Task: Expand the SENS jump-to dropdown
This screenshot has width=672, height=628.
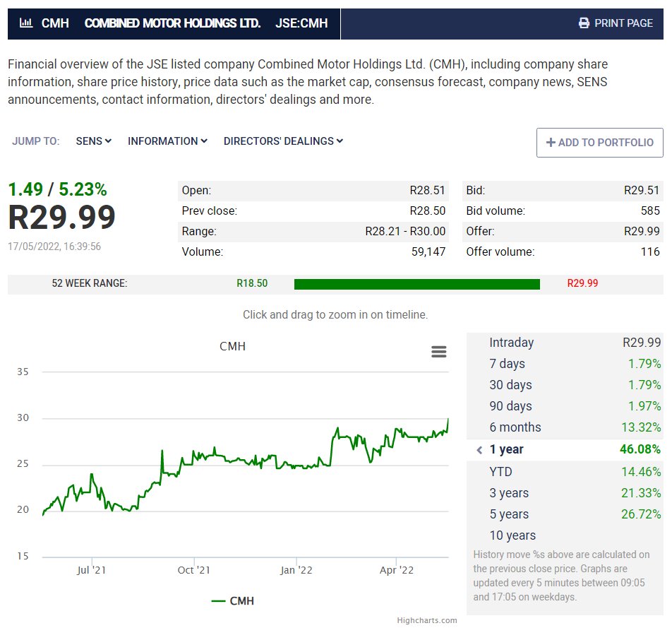Action: 93,141
